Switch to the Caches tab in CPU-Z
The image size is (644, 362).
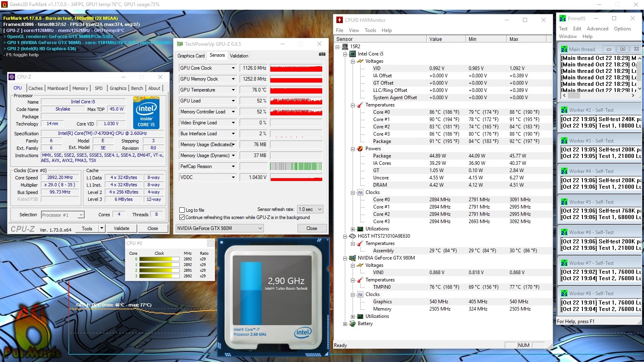(36, 88)
